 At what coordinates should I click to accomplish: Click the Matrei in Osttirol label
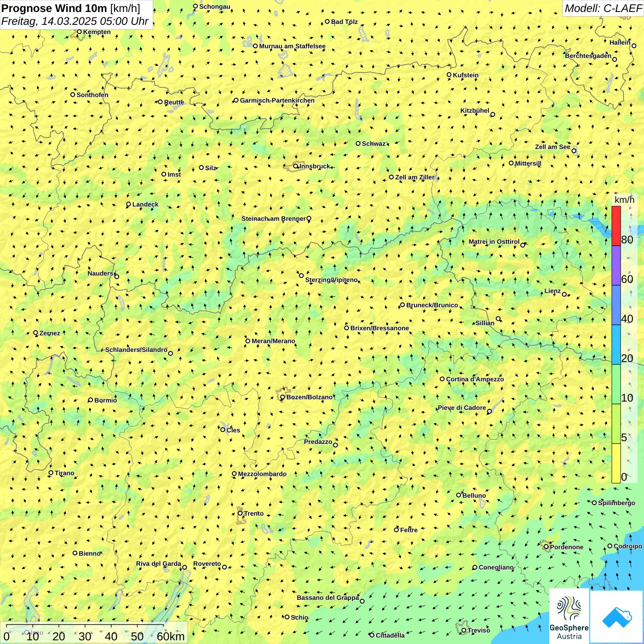(x=494, y=241)
